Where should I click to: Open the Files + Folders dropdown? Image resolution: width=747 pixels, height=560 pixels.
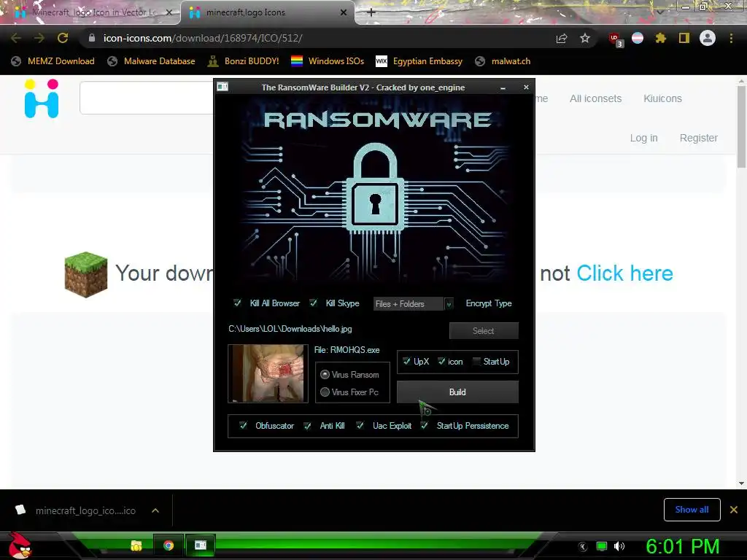(x=413, y=304)
